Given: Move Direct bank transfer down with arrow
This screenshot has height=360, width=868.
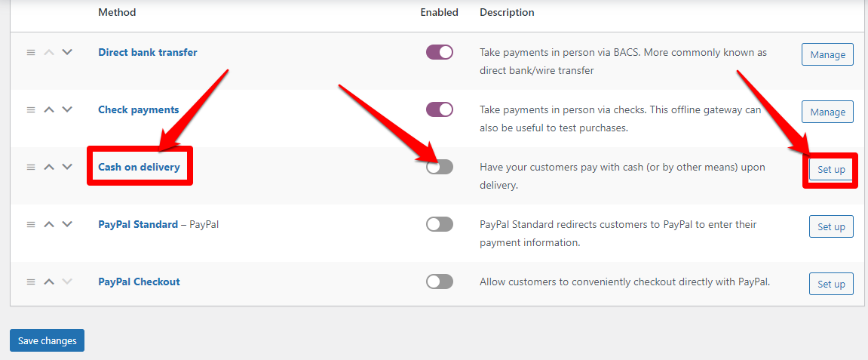Looking at the screenshot, I should 67,53.
